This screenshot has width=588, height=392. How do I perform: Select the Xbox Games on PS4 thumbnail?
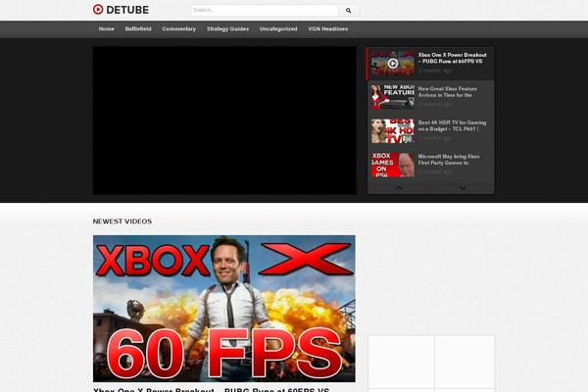(x=393, y=165)
